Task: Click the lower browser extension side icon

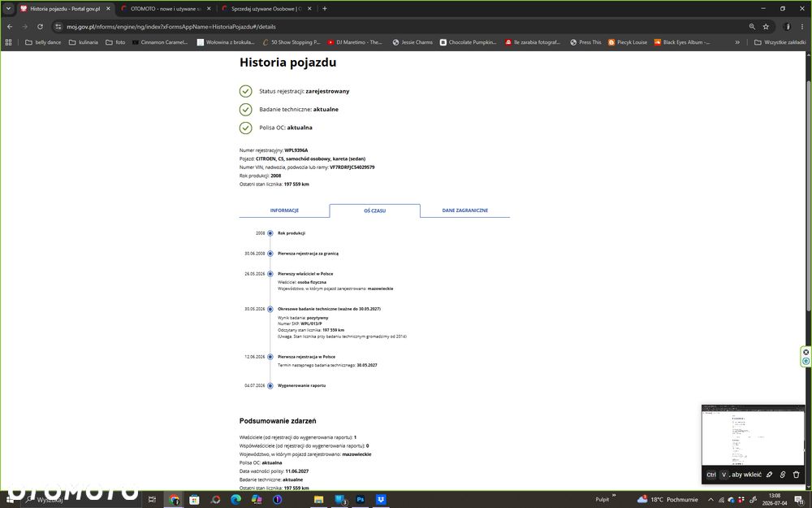Action: point(806,361)
